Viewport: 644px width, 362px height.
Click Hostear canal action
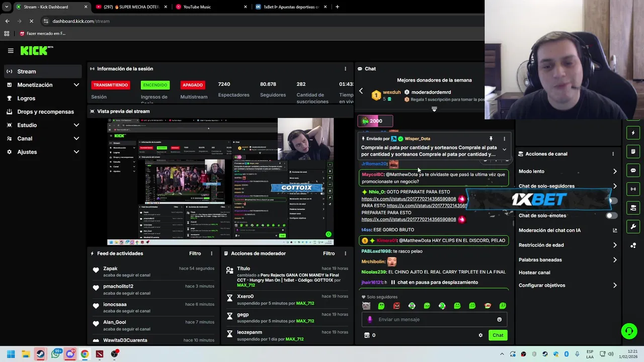pos(534,273)
